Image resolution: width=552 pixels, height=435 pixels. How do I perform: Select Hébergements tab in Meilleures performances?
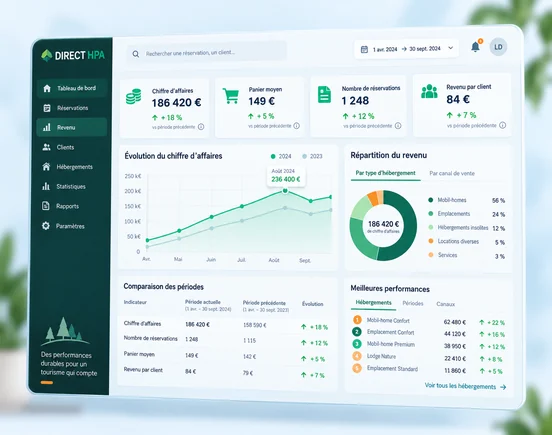click(x=374, y=303)
